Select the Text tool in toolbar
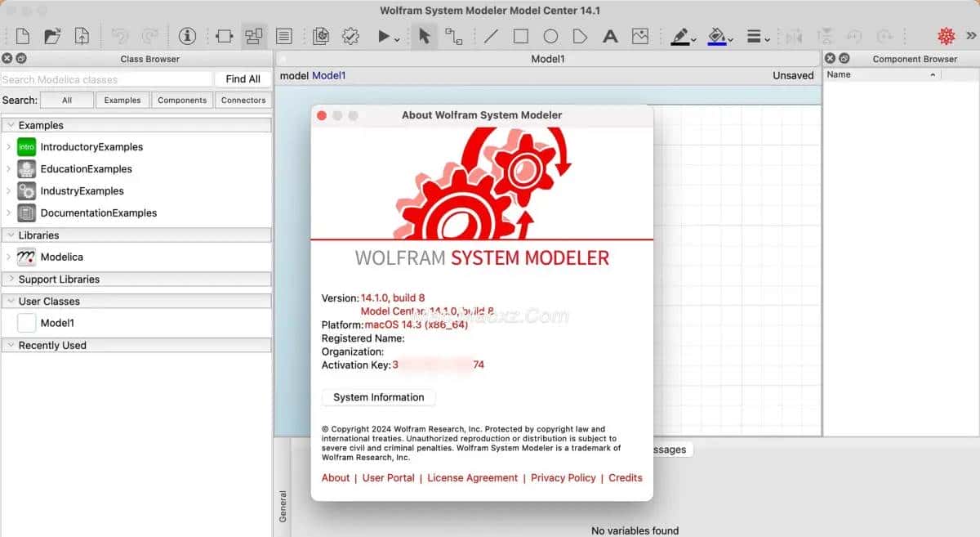Image resolution: width=980 pixels, height=537 pixels. point(610,36)
